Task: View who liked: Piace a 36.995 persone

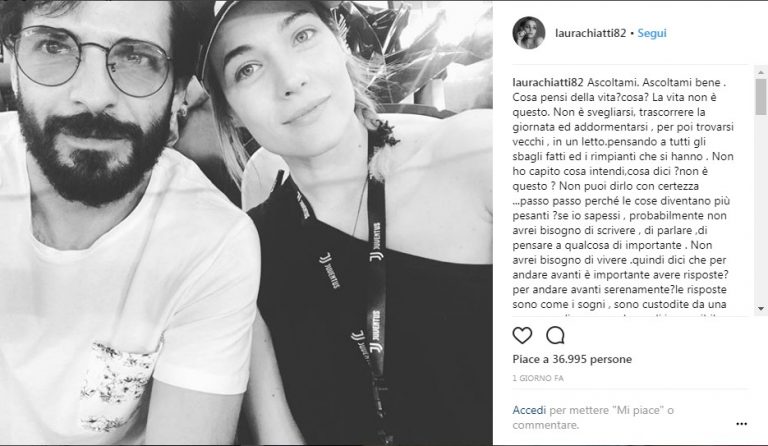Action: coord(572,359)
